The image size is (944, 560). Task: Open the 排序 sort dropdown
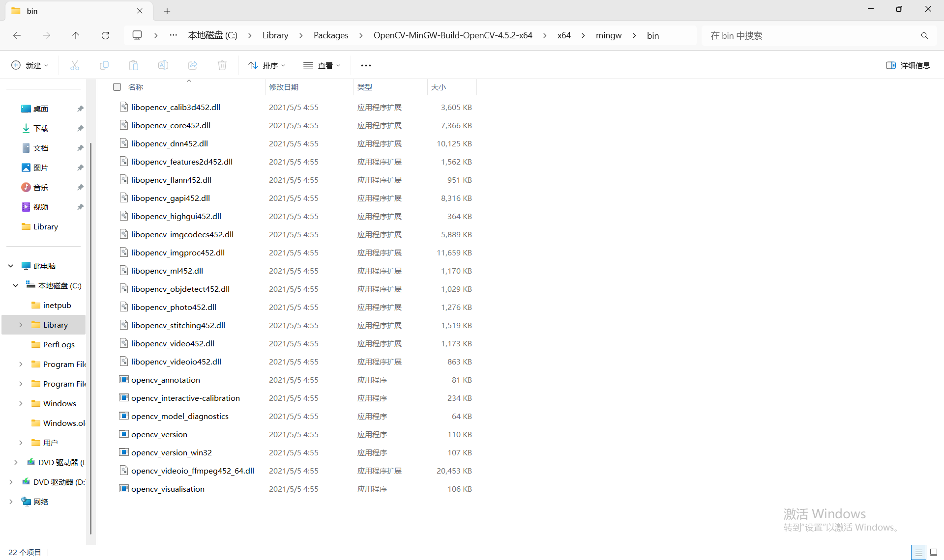[267, 65]
